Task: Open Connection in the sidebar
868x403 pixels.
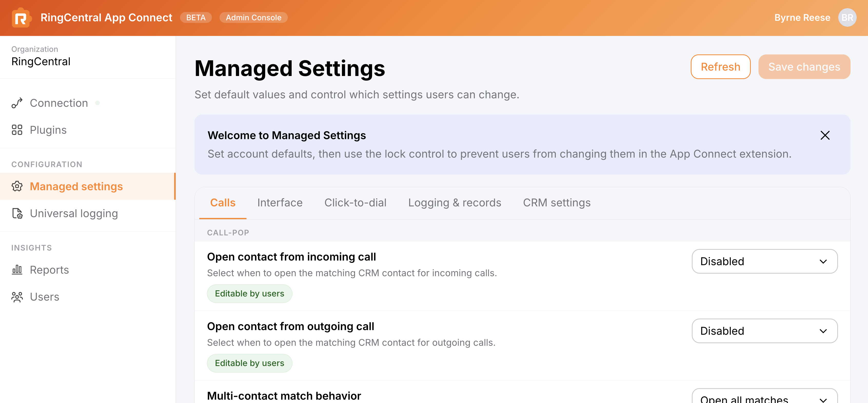Action: (88, 103)
